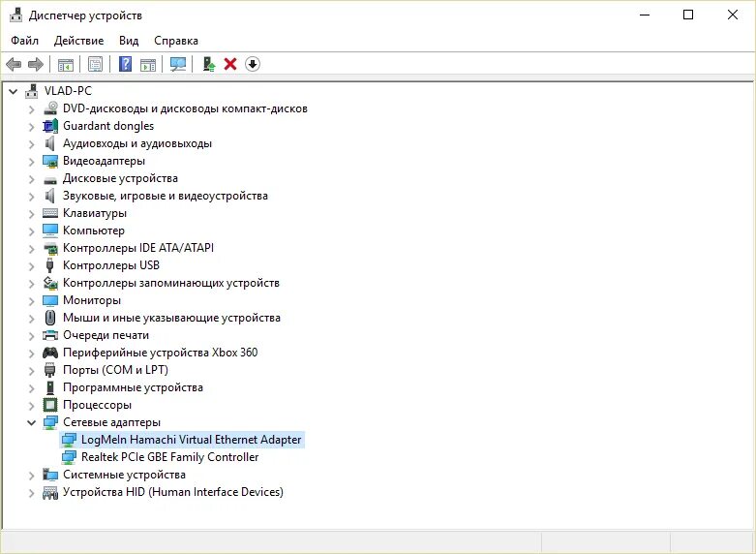Select the 'Порты (COM и LPT)' label

tap(115, 370)
